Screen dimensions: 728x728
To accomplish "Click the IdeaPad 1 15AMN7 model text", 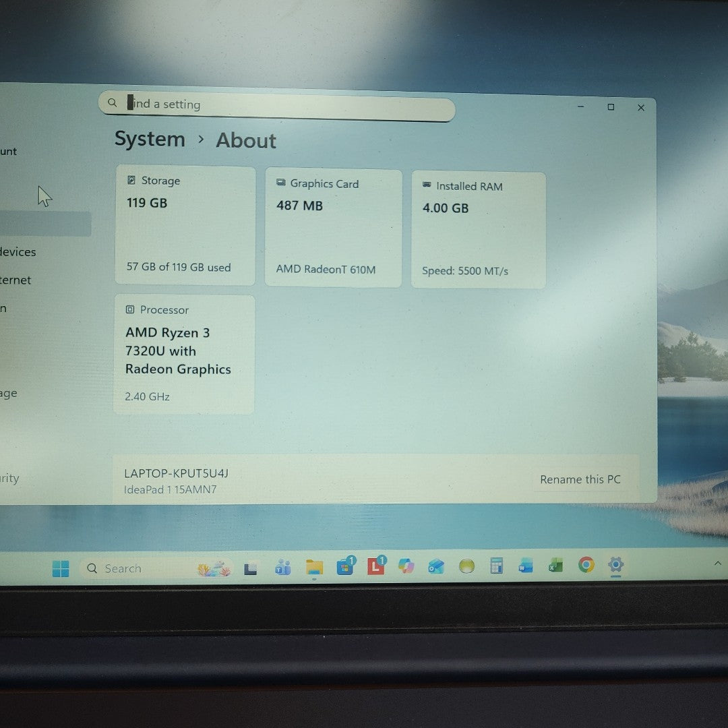I will [x=171, y=489].
